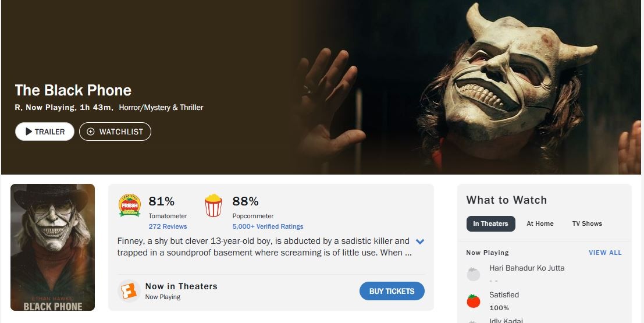Click the plus circle icon on Watchlist
Screen dimensions: 644x323
point(90,132)
